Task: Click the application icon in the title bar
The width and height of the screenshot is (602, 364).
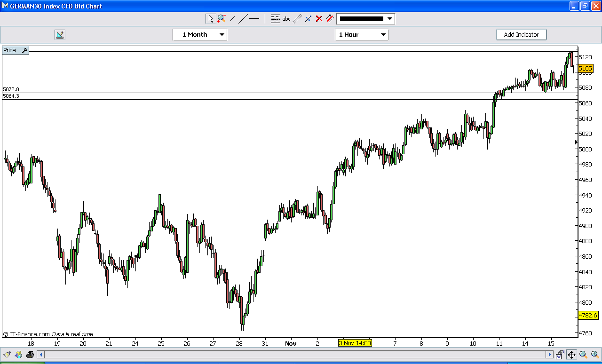Action: point(5,6)
